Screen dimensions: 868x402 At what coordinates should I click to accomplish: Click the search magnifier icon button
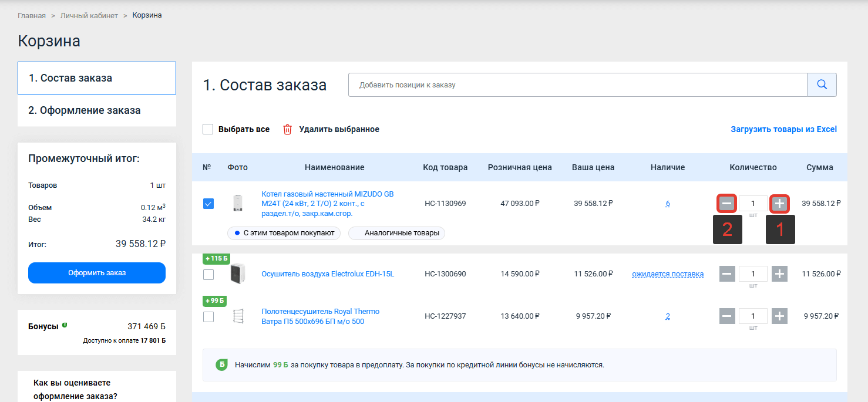pyautogui.click(x=822, y=85)
